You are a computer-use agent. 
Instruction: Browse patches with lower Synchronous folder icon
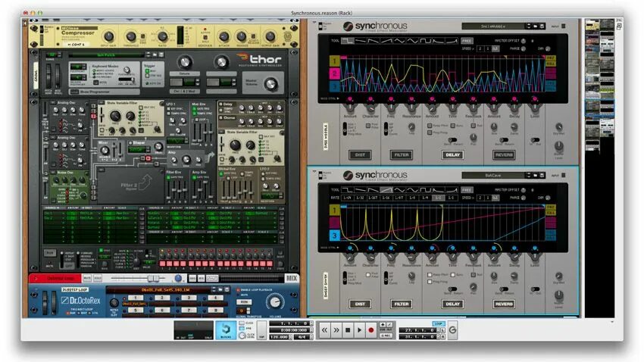point(535,175)
